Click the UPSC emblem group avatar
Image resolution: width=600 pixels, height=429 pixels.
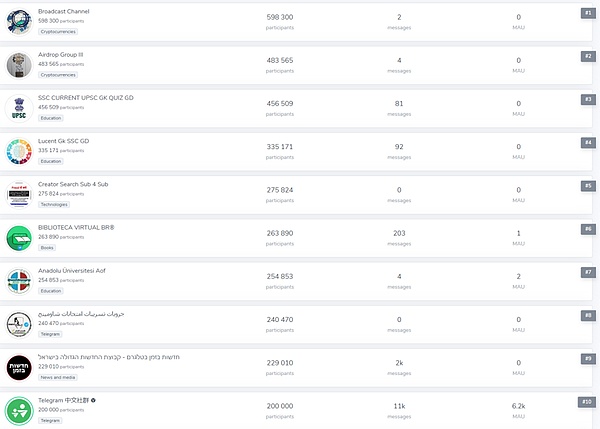[20, 108]
